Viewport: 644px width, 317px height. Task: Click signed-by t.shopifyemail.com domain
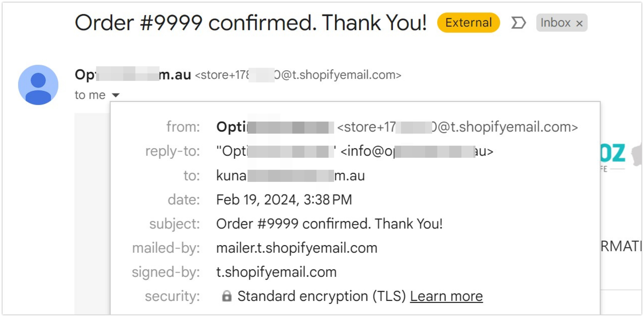coord(276,272)
